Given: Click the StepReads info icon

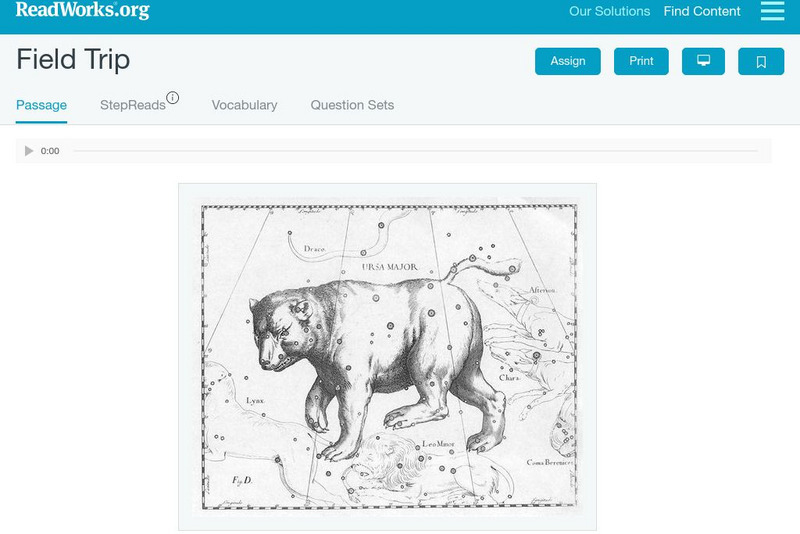Looking at the screenshot, I should click(x=172, y=97).
